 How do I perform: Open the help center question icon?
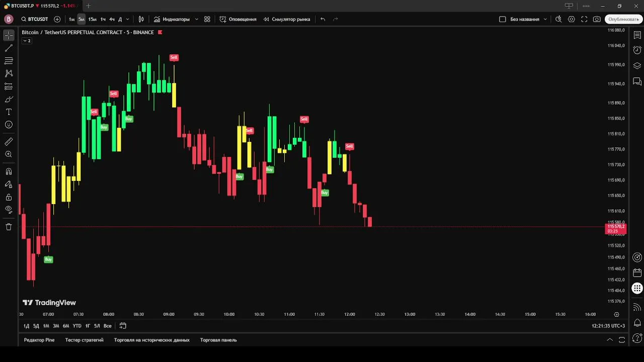(x=637, y=338)
